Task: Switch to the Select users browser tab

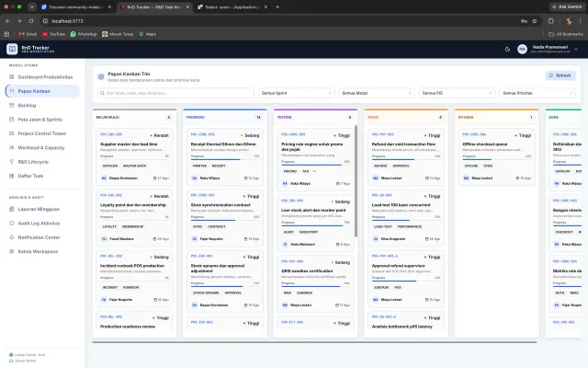Action: pos(232,6)
